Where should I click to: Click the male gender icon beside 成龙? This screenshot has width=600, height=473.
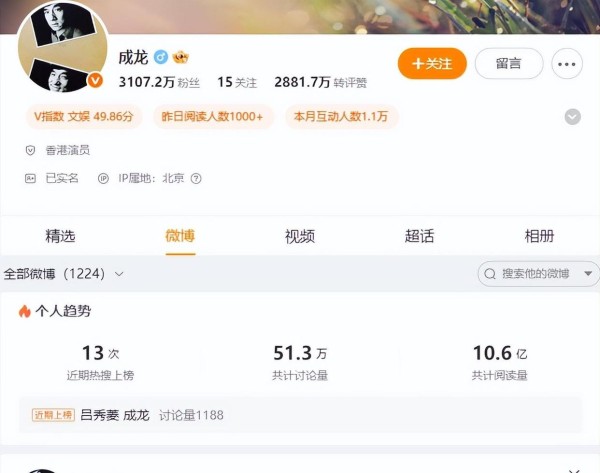click(161, 57)
